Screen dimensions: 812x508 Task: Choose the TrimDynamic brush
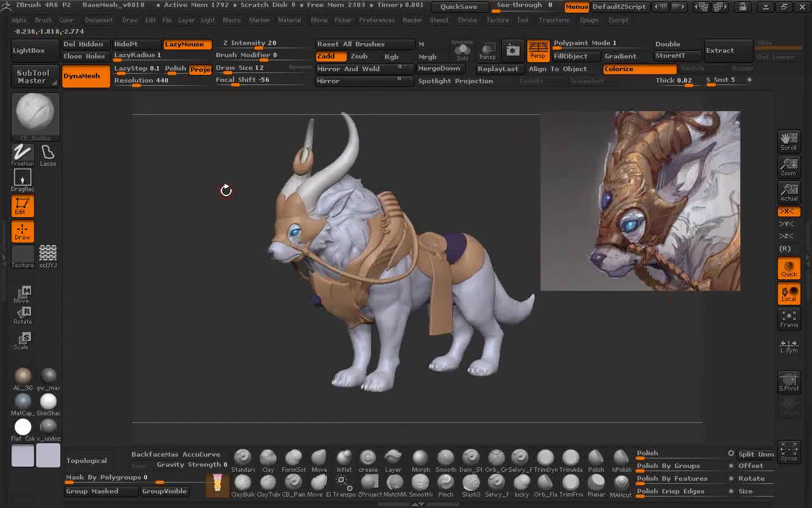(546, 461)
